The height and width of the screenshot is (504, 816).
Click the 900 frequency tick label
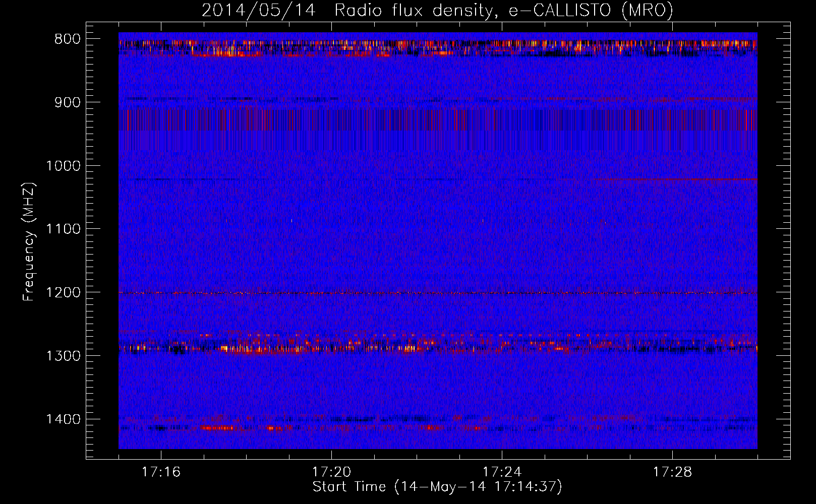click(67, 102)
